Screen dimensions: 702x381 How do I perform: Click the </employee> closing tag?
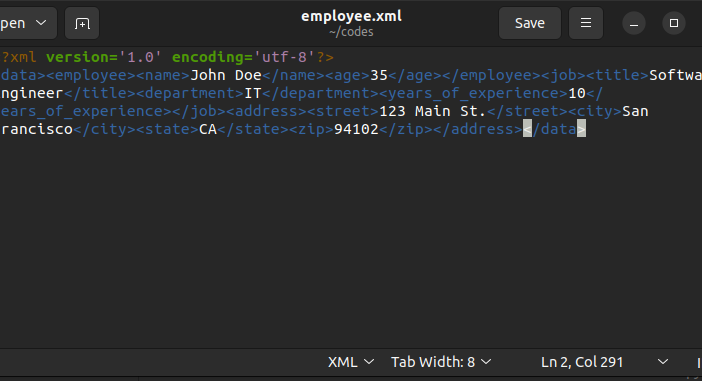click(x=492, y=75)
